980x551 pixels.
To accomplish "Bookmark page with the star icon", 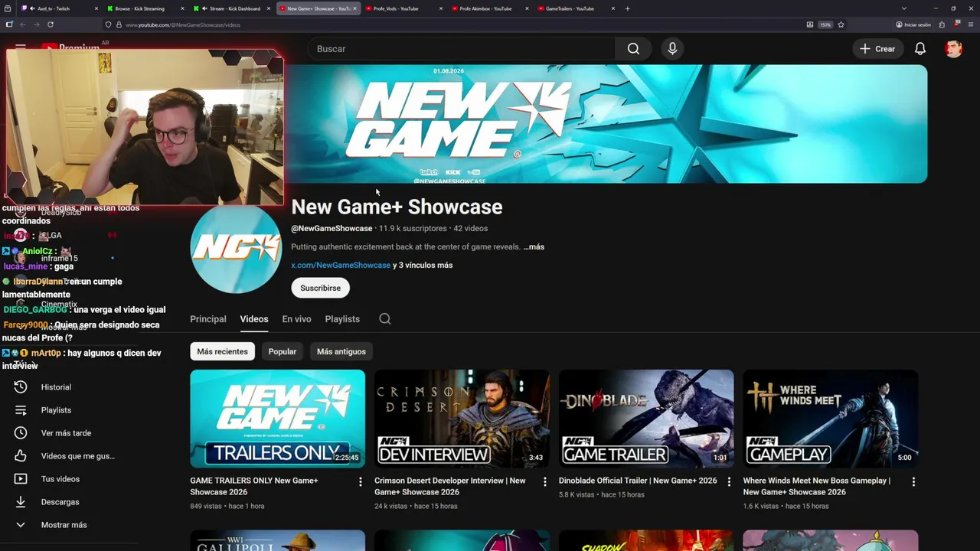I will [841, 24].
